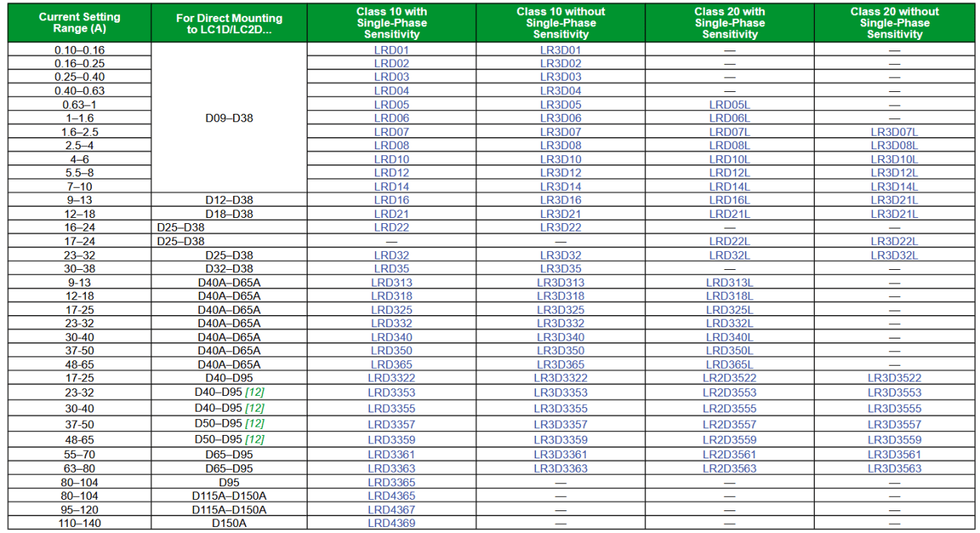This screenshot has width=980, height=533.
Task: Open footnote 12 beside D40–D95 23–32 row
Action: click(x=254, y=392)
